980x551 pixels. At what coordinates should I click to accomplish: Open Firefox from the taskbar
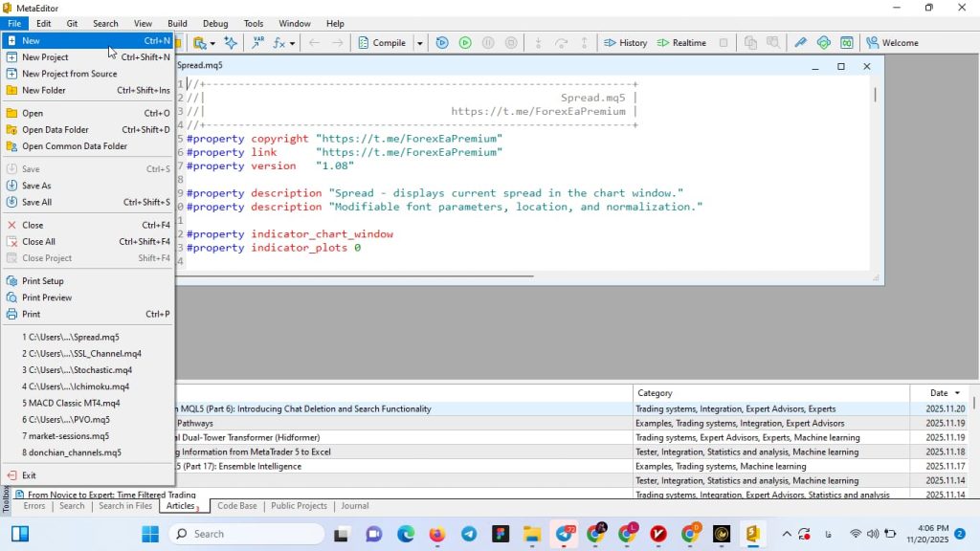(x=436, y=534)
